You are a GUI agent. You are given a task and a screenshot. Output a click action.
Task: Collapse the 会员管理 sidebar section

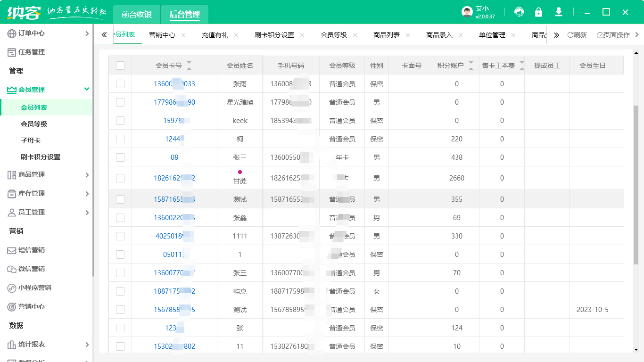coord(87,89)
